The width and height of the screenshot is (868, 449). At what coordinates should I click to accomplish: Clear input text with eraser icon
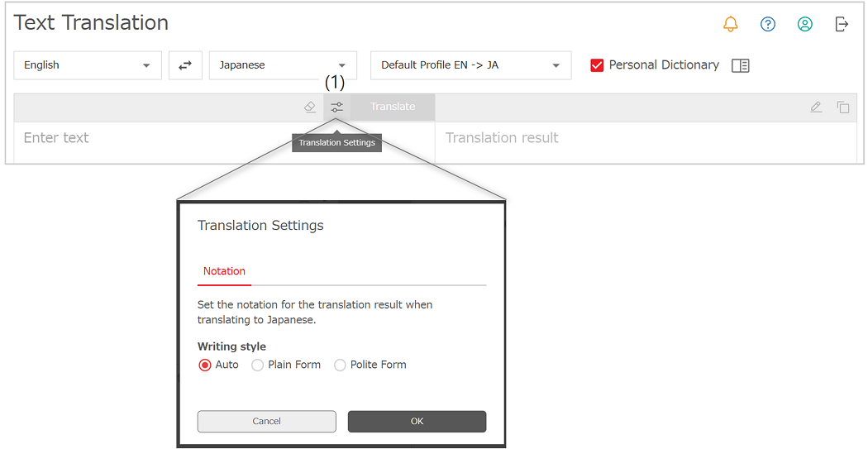pyautogui.click(x=310, y=107)
